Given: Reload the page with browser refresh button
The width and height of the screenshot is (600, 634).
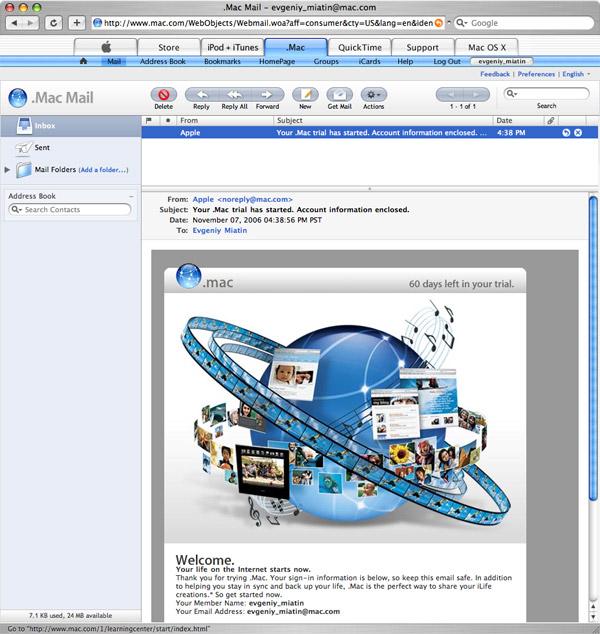Looking at the screenshot, I should [x=53, y=23].
